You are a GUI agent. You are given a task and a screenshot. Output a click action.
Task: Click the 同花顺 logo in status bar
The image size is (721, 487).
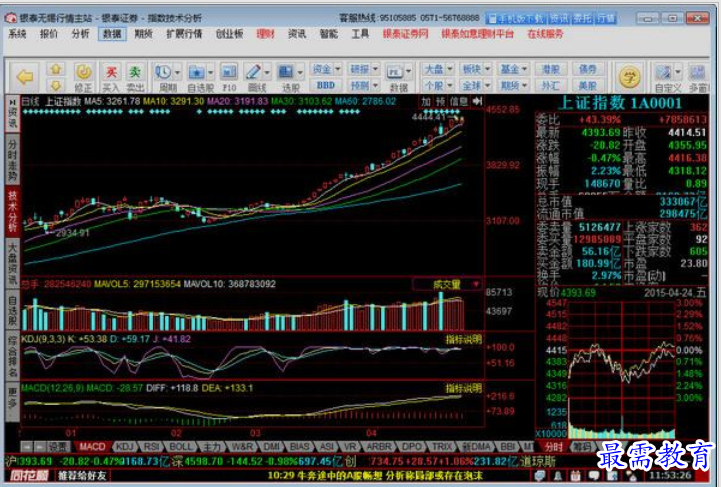coord(29,476)
